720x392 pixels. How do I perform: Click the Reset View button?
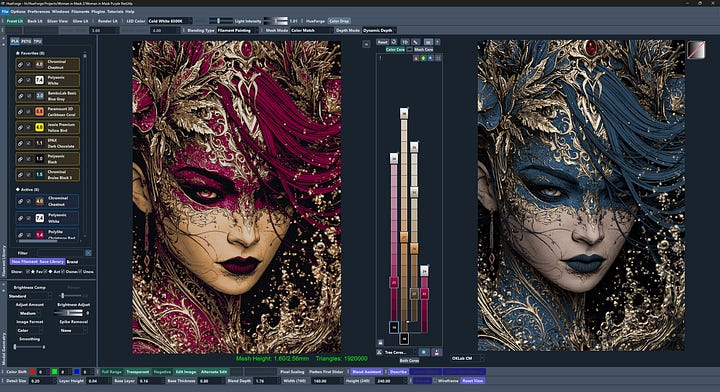(472, 381)
